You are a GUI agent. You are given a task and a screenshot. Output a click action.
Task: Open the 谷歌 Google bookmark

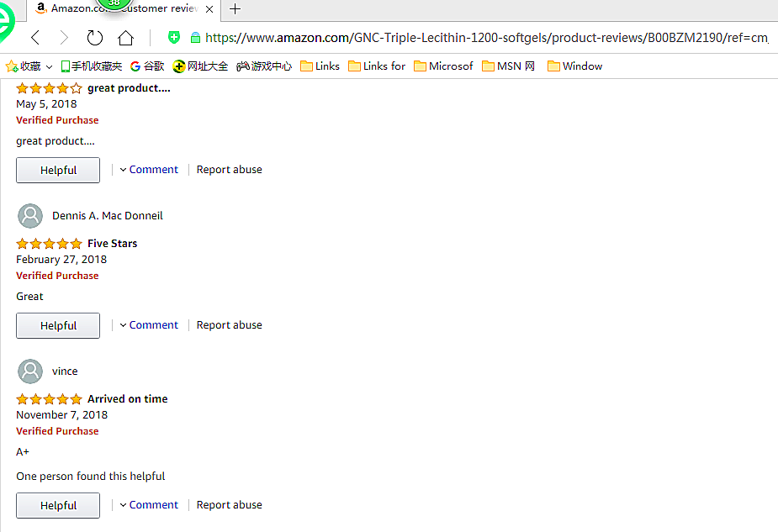[x=147, y=66]
